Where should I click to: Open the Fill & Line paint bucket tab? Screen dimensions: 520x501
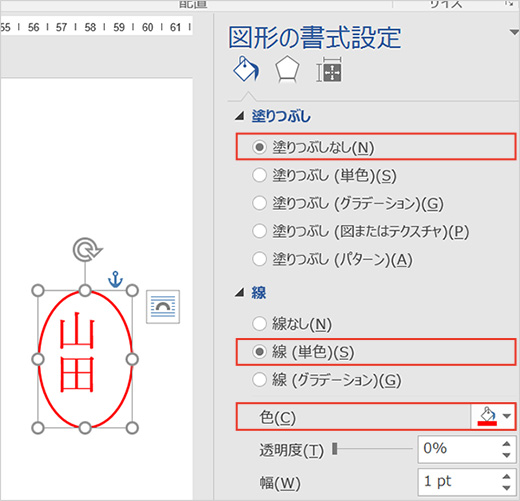[x=246, y=69]
